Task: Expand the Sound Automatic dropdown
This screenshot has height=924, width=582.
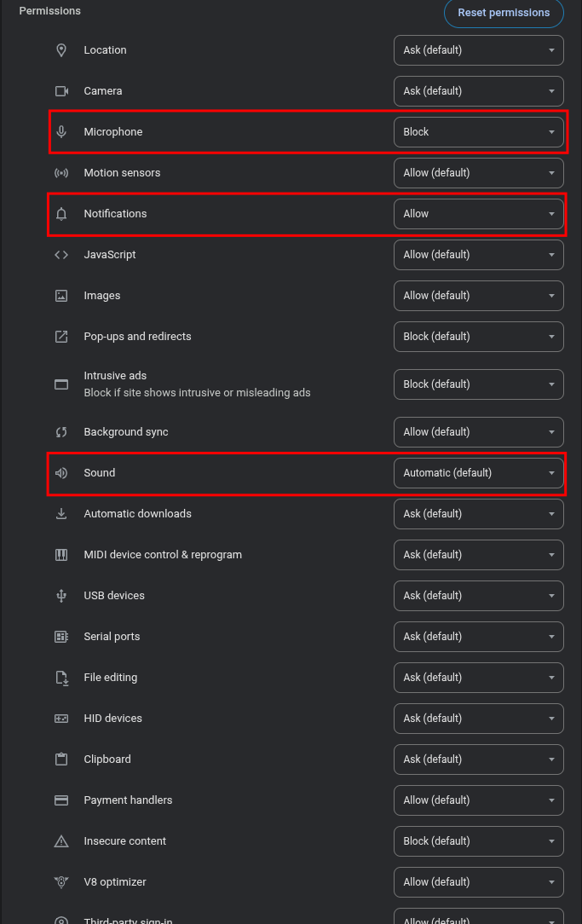Action: click(478, 472)
